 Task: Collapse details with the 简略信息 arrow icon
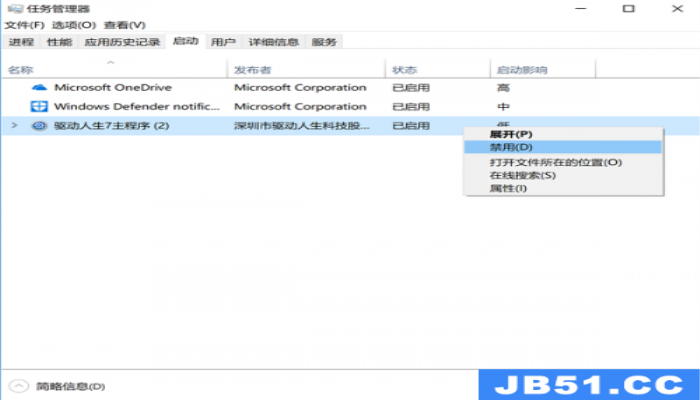pos(19,386)
